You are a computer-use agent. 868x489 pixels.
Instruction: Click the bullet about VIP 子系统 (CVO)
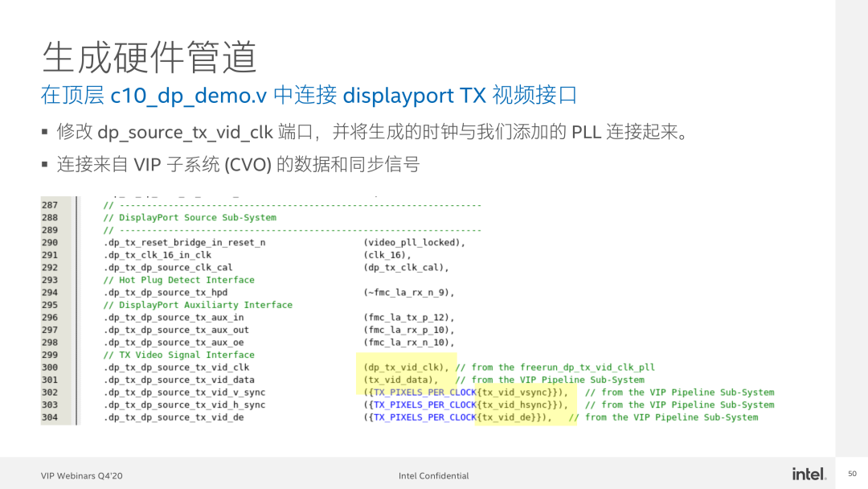click(238, 165)
